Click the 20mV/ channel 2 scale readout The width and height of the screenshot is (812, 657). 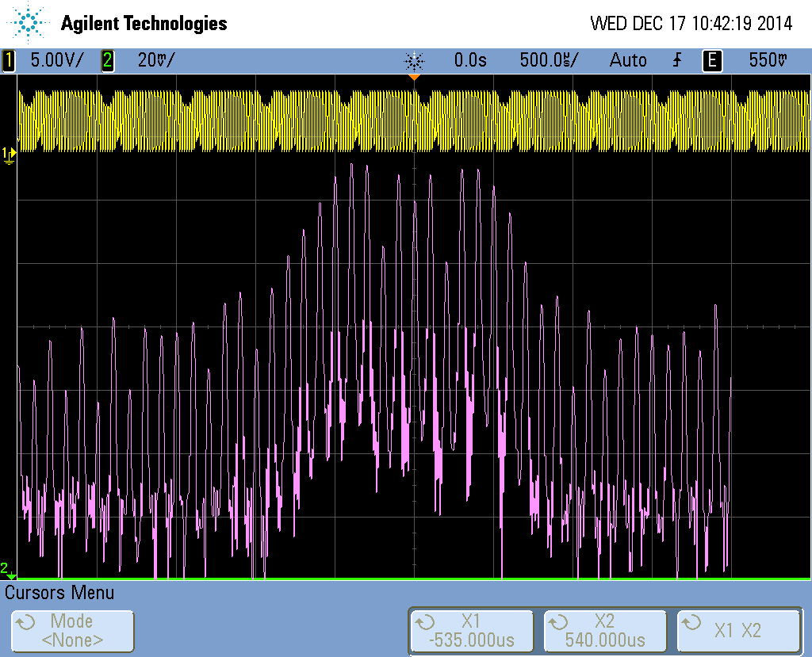(x=155, y=60)
